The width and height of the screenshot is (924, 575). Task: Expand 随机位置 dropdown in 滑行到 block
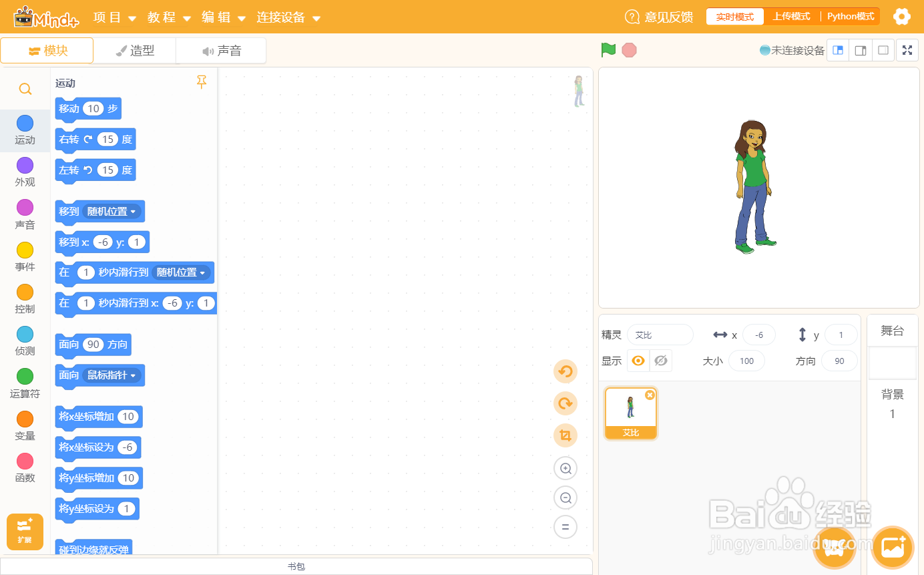pyautogui.click(x=182, y=272)
